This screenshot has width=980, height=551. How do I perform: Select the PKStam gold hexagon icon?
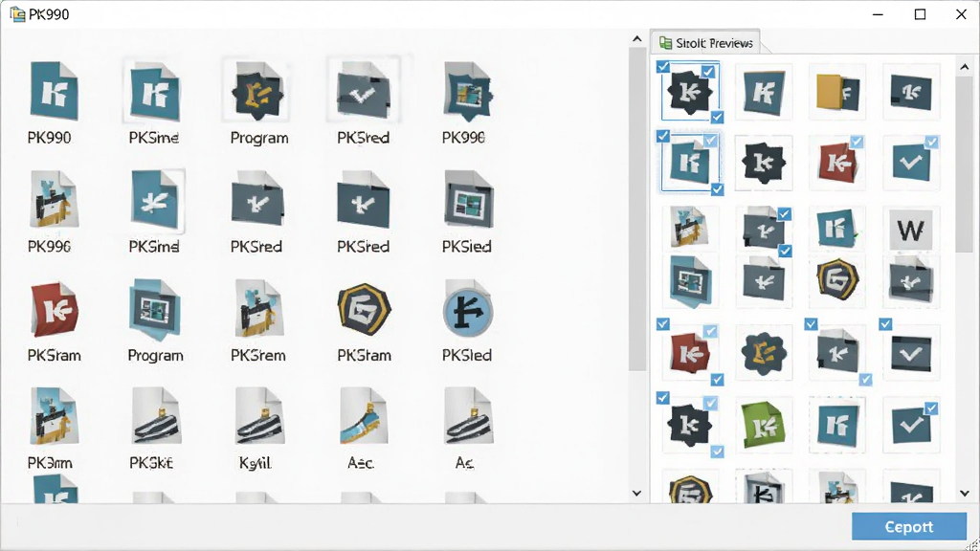364,308
